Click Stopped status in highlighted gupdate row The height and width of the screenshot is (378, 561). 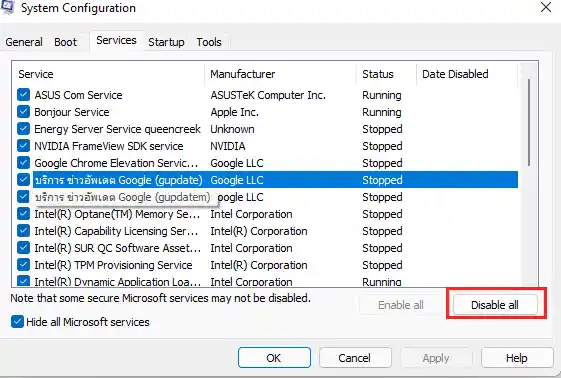(x=382, y=180)
